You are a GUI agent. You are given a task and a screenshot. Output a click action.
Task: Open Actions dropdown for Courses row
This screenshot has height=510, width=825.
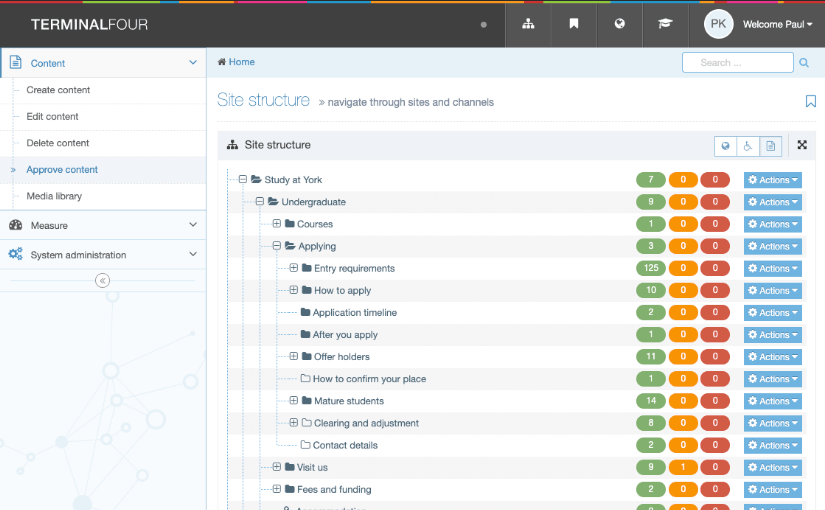[x=772, y=224]
